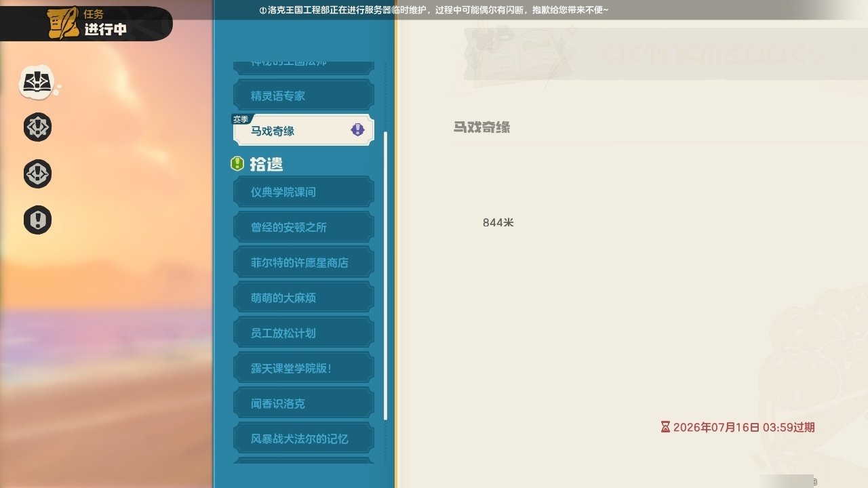Open the 菲尔特的许愿星商店 quest
The image size is (868, 488).
(303, 262)
